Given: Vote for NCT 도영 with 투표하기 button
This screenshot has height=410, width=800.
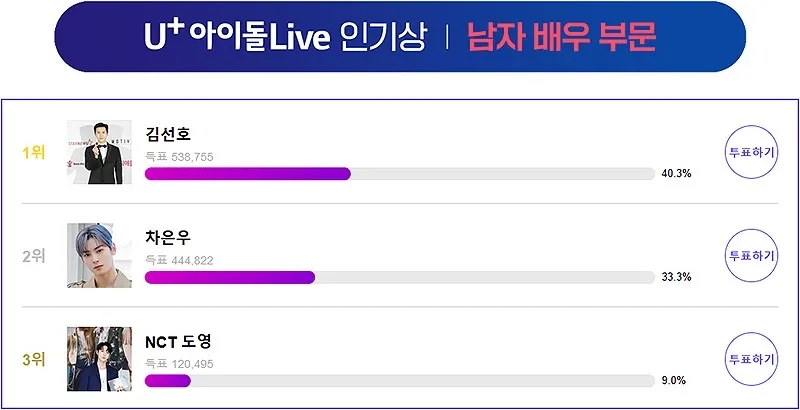Looking at the screenshot, I should click(751, 359).
